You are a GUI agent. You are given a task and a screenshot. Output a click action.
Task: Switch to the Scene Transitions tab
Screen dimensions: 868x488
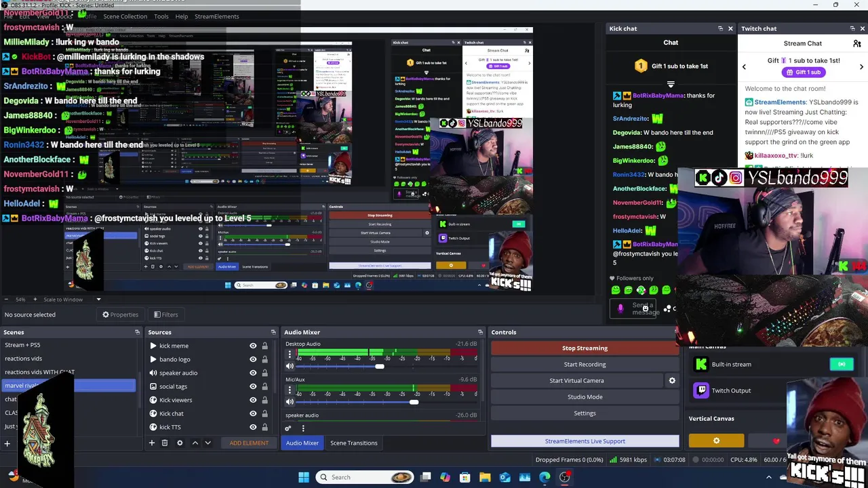point(354,443)
